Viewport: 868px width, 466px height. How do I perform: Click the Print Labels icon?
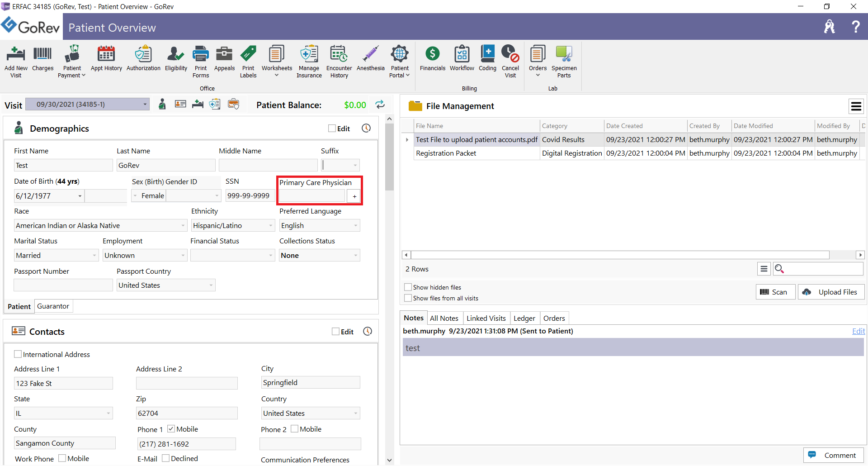tap(248, 62)
